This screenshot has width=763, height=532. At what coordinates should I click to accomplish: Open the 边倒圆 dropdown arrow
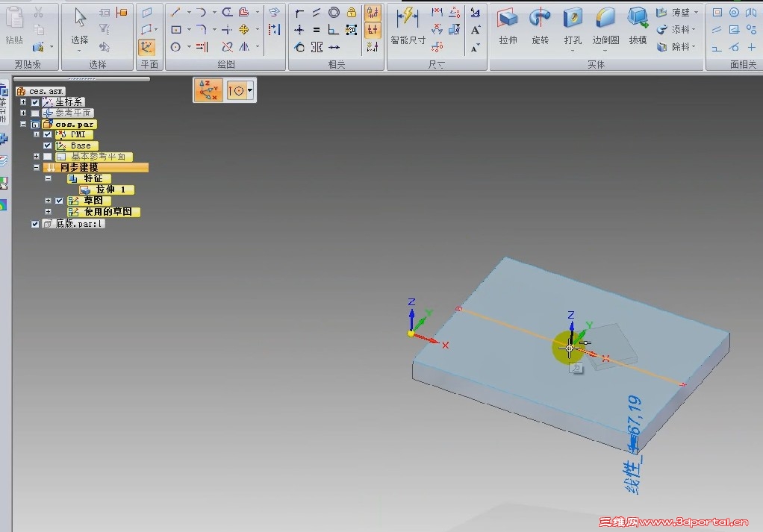pyautogui.click(x=605, y=51)
